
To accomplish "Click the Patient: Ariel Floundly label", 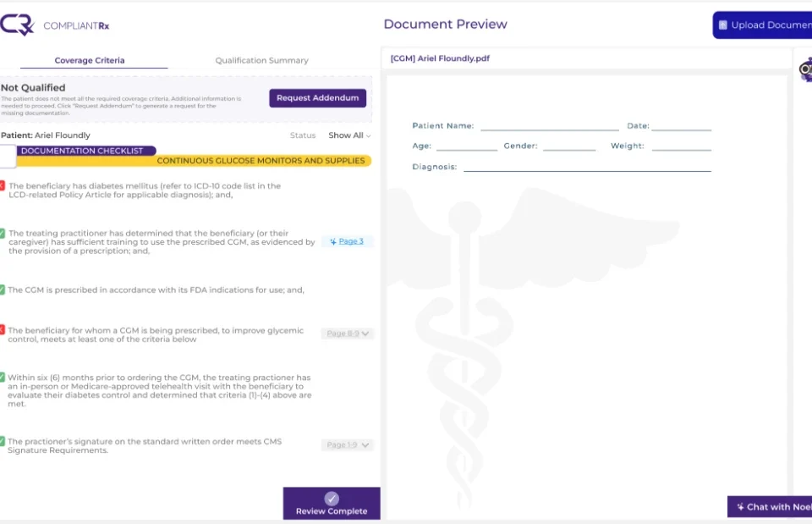I will point(46,135).
